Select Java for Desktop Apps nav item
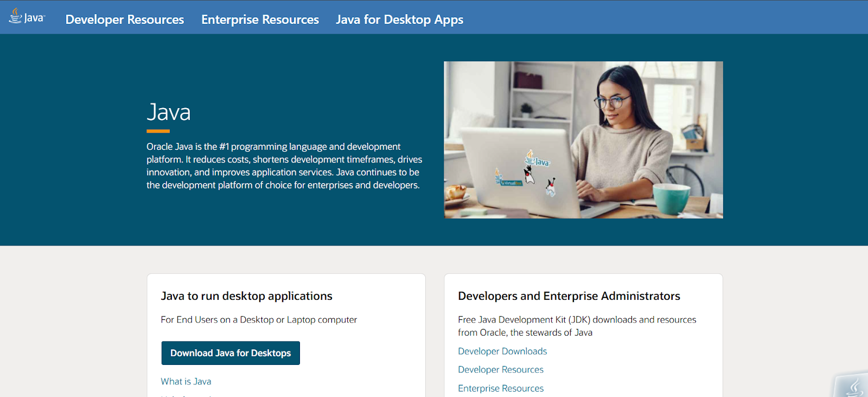This screenshot has width=868, height=397. click(x=399, y=20)
